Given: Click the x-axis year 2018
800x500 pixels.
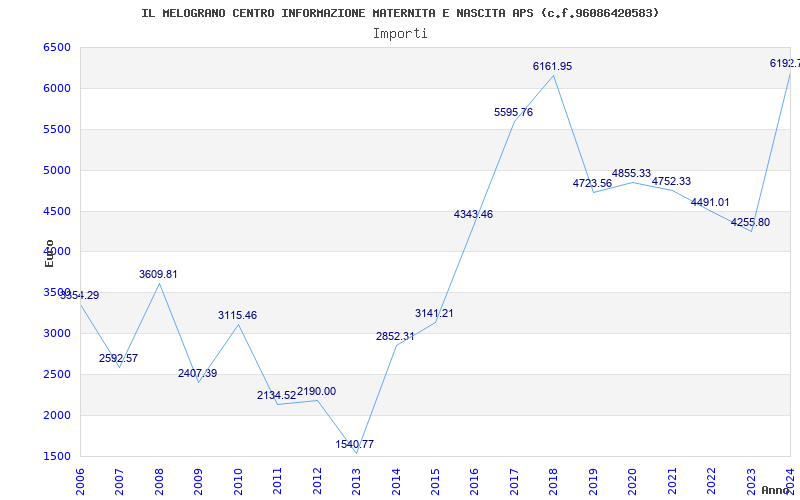Looking at the screenshot, I should (x=554, y=481).
